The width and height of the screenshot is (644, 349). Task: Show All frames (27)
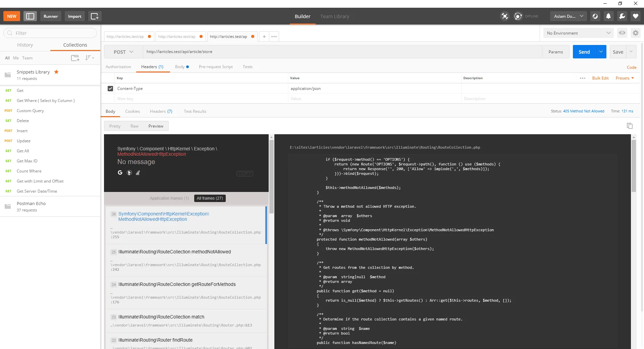click(210, 198)
